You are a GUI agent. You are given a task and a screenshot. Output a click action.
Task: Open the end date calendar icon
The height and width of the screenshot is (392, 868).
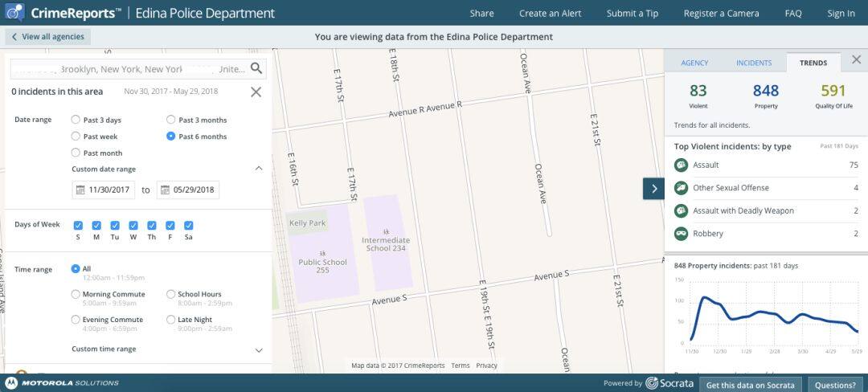[165, 190]
